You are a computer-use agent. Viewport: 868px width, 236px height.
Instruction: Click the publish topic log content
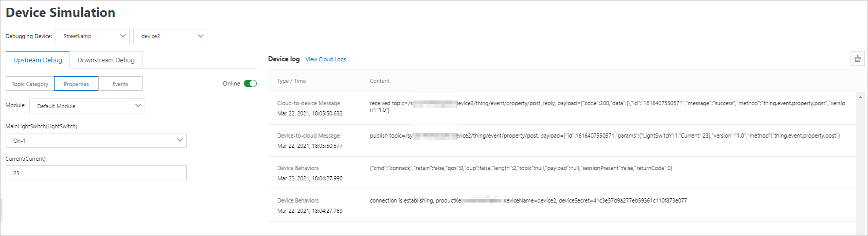(605, 136)
